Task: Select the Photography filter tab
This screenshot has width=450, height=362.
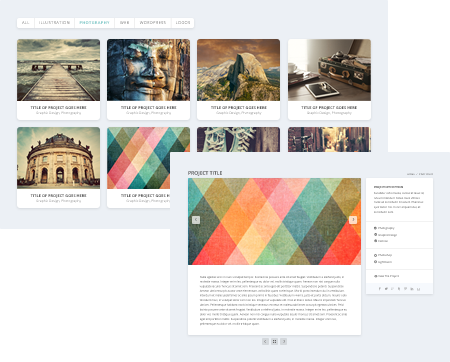Action: [94, 23]
